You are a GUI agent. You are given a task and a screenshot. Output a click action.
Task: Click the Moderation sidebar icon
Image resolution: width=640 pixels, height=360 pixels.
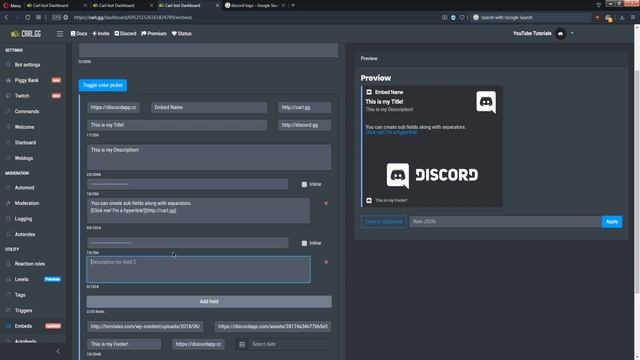[x=8, y=203]
